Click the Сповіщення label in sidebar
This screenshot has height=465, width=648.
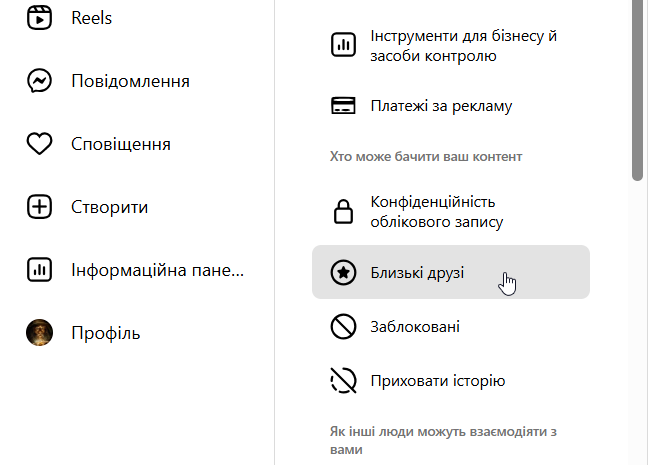coord(121,144)
